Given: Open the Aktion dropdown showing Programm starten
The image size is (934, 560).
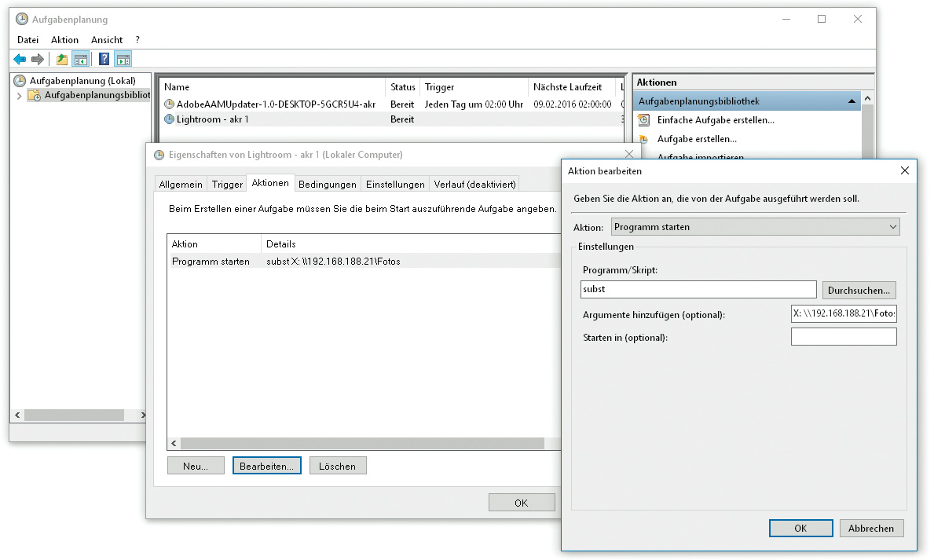Looking at the screenshot, I should coord(755,227).
